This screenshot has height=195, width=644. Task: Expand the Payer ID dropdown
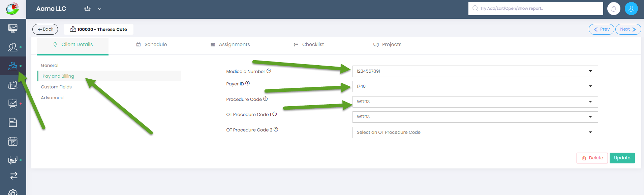(x=475, y=86)
